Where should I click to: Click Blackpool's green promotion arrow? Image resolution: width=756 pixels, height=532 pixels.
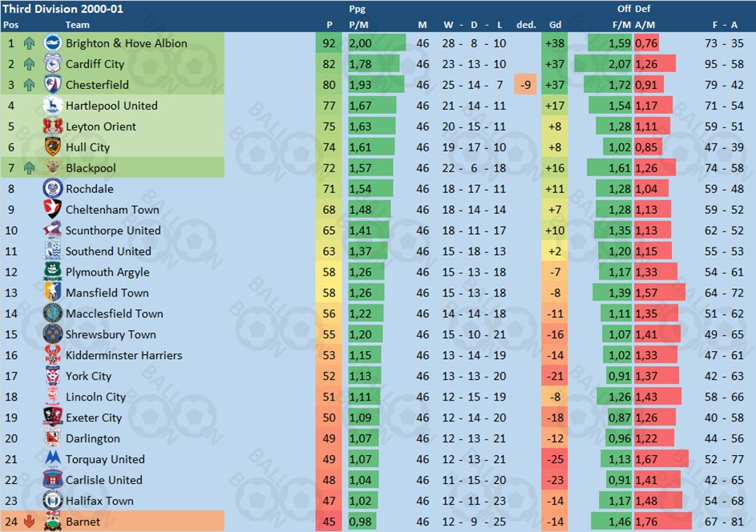click(x=30, y=168)
